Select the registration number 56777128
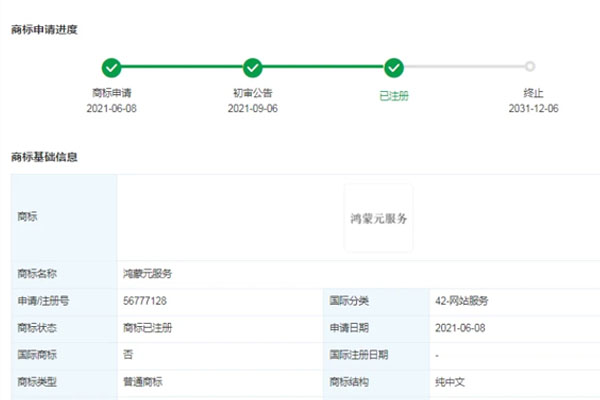 pyautogui.click(x=145, y=300)
